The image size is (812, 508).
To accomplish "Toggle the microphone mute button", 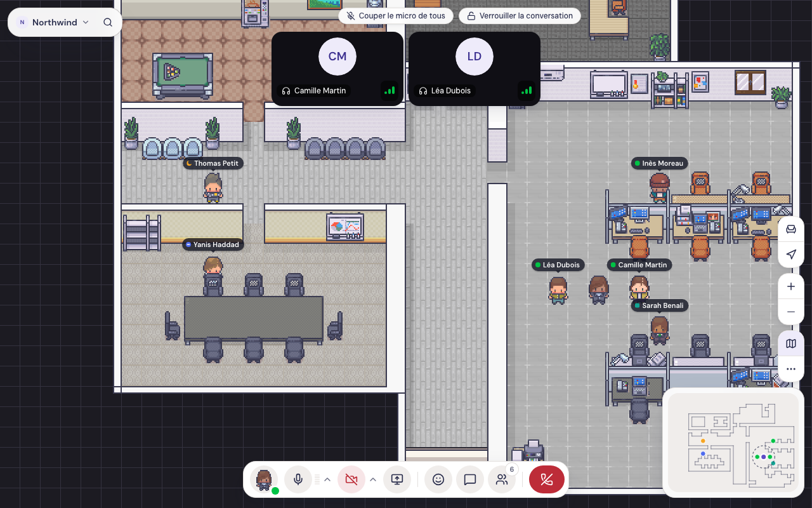I will coord(298,479).
